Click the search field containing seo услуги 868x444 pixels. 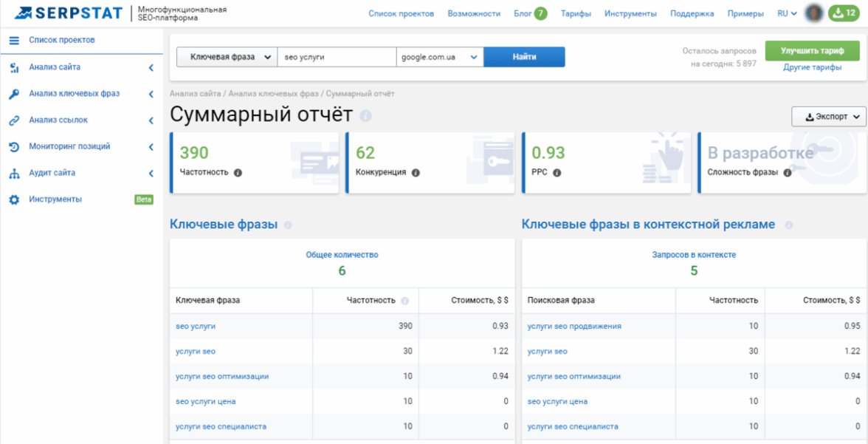336,57
